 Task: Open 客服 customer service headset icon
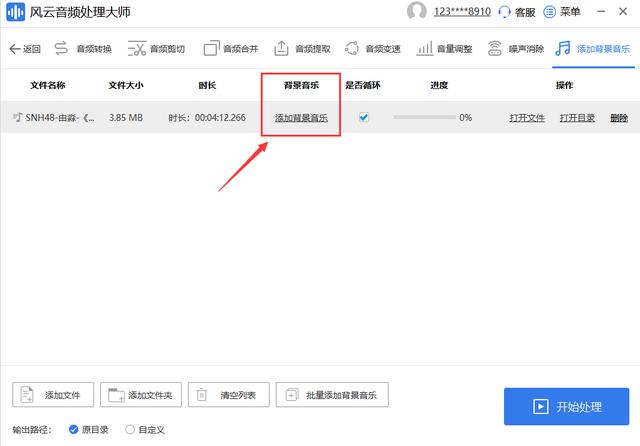[x=504, y=12]
